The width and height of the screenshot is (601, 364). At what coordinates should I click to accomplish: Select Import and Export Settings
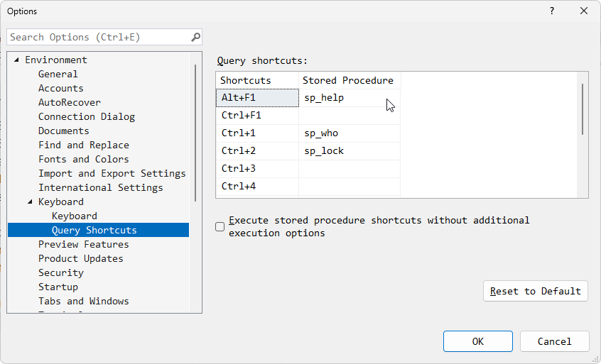pyautogui.click(x=112, y=173)
